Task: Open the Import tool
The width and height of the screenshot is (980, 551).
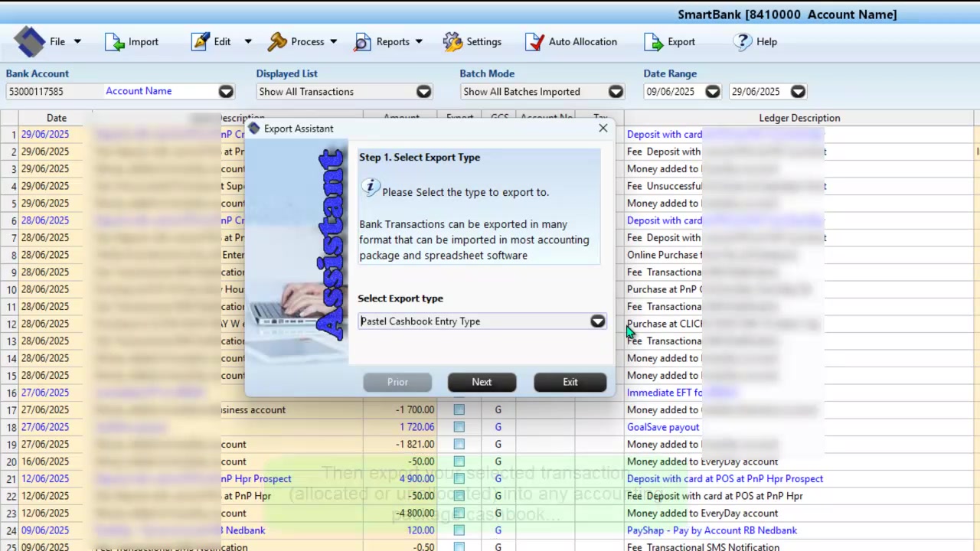Action: 132,41
